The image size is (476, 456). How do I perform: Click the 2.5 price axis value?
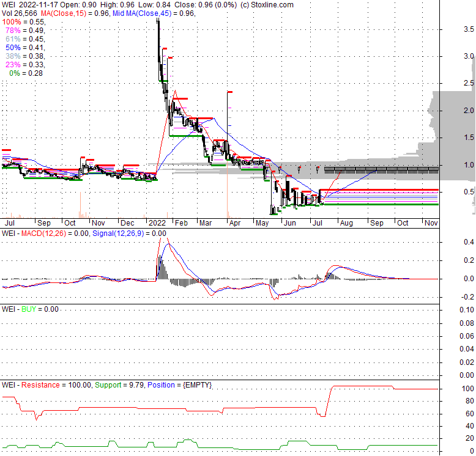(469, 83)
